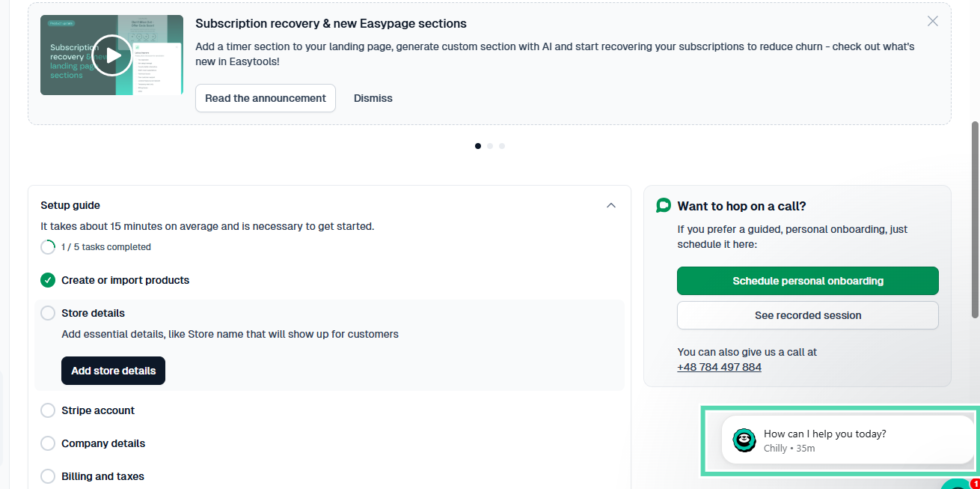
Task: Click the tasks completed progress ring
Action: click(48, 247)
